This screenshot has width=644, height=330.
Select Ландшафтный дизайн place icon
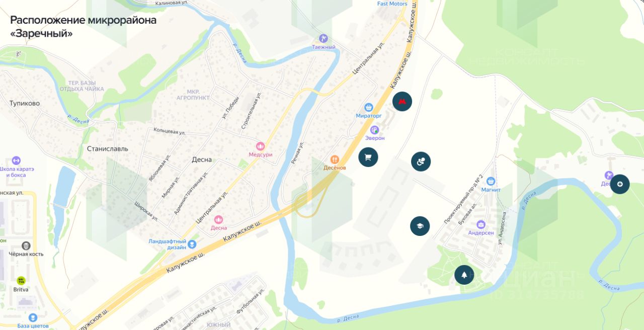pos(192,244)
